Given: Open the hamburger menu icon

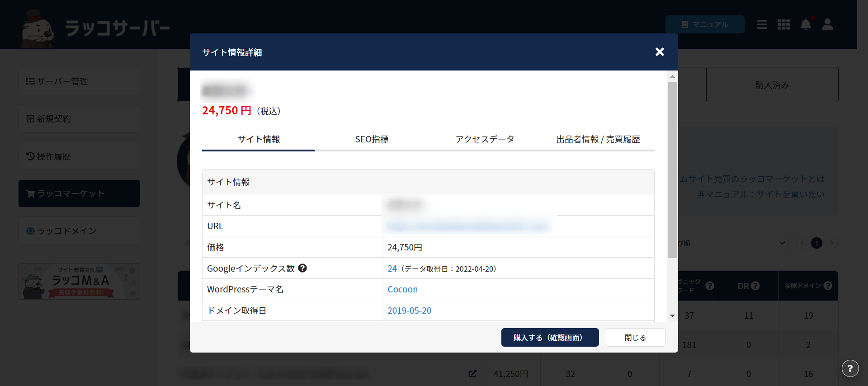Looking at the screenshot, I should (x=762, y=24).
